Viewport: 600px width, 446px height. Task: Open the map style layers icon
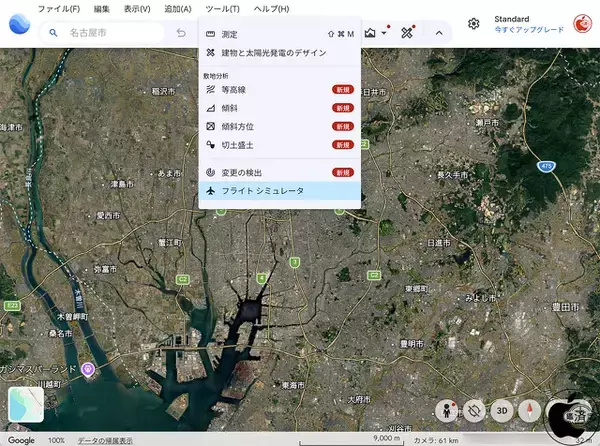click(370, 33)
